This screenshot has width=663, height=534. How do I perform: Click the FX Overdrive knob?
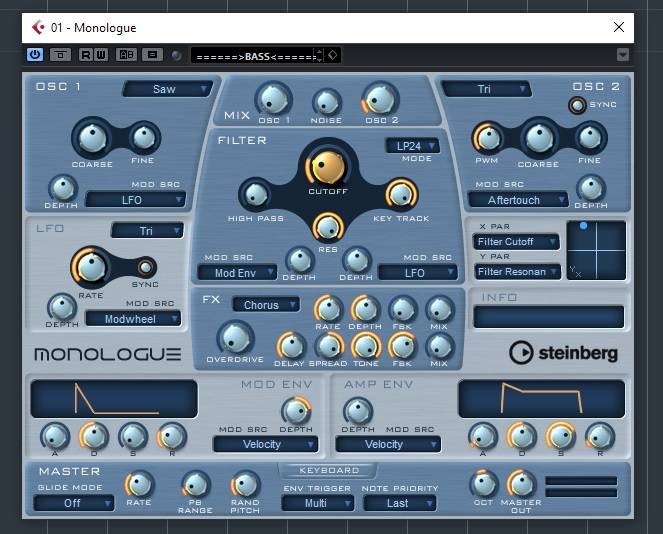point(235,338)
